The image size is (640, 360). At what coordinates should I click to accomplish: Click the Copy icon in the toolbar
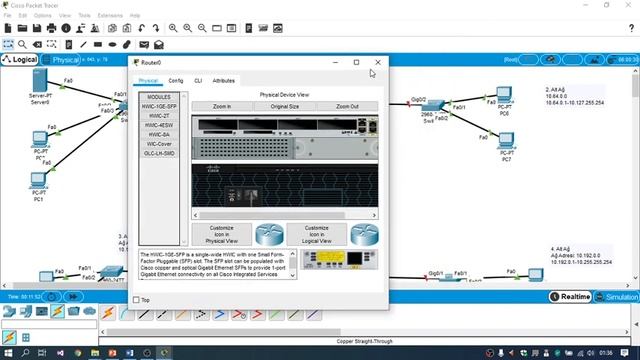tap(112, 28)
